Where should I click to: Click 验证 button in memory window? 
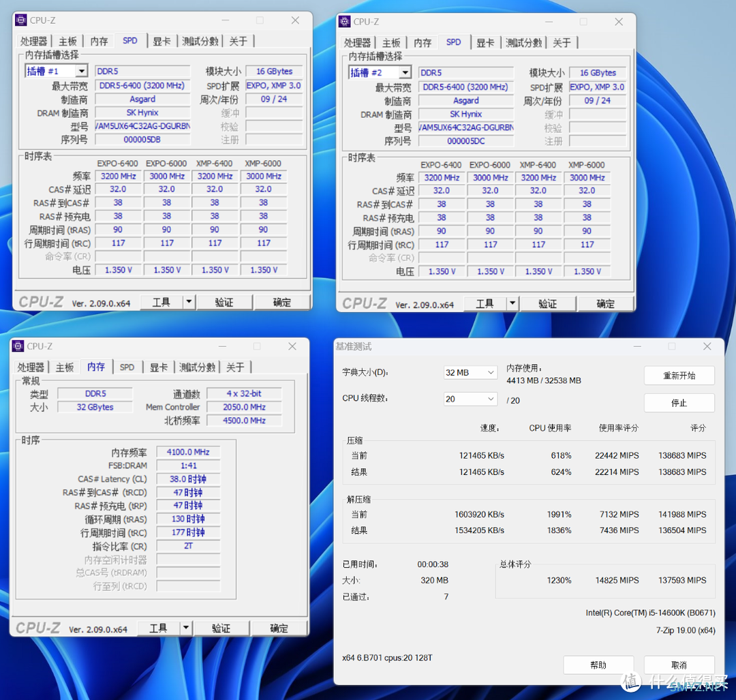221,628
